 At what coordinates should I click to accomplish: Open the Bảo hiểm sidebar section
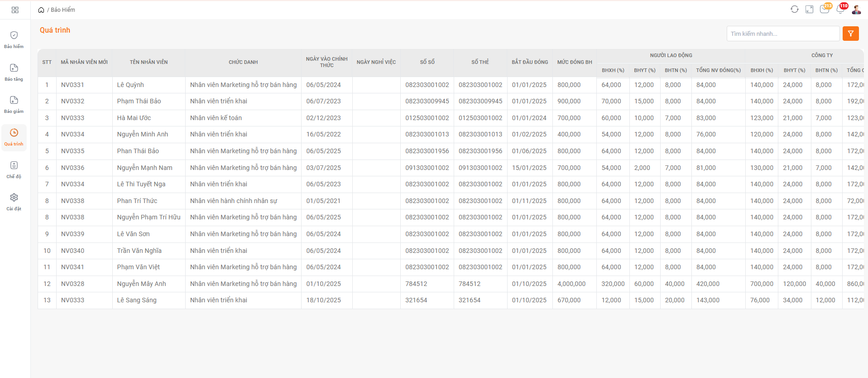point(14,39)
